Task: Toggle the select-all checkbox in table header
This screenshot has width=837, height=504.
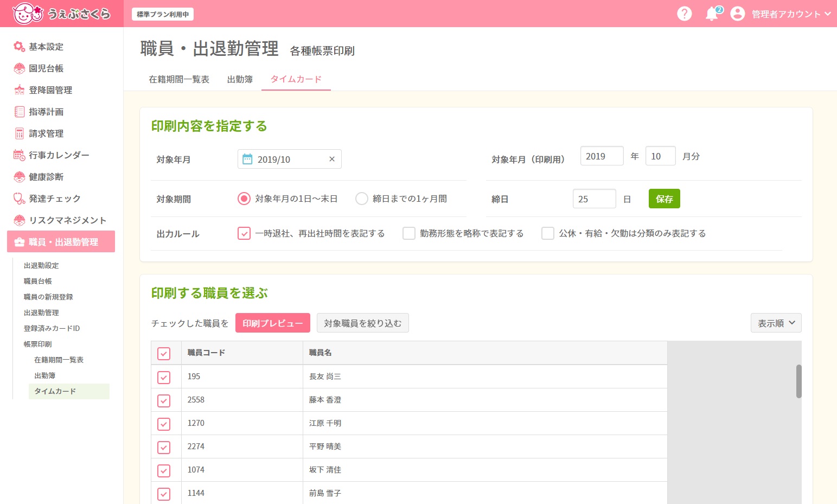Action: (164, 353)
